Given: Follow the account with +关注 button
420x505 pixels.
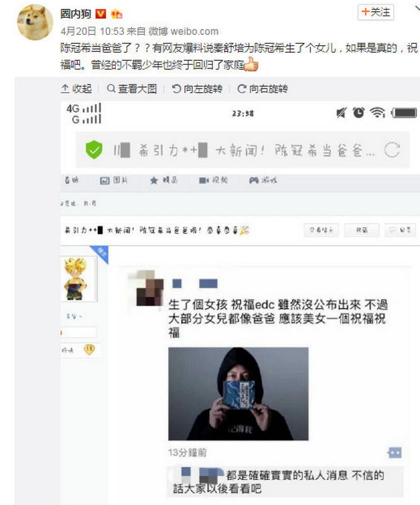Looking at the screenshot, I should 375,12.
